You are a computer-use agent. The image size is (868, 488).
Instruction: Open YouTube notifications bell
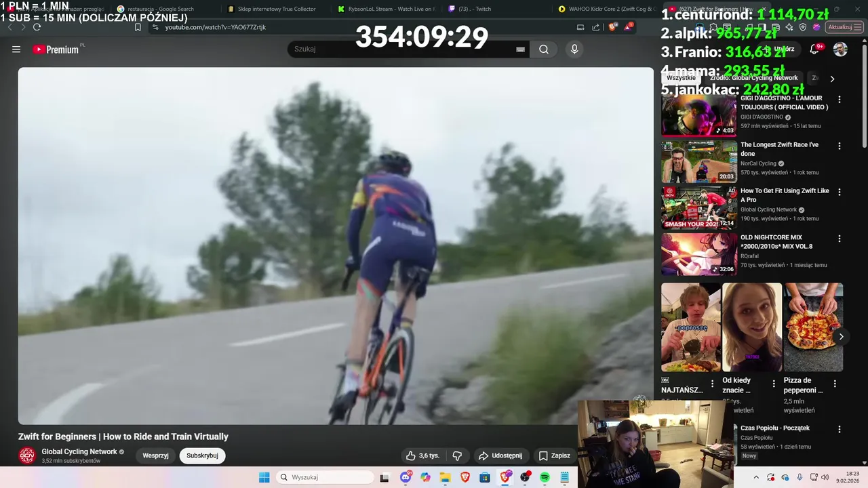[814, 49]
